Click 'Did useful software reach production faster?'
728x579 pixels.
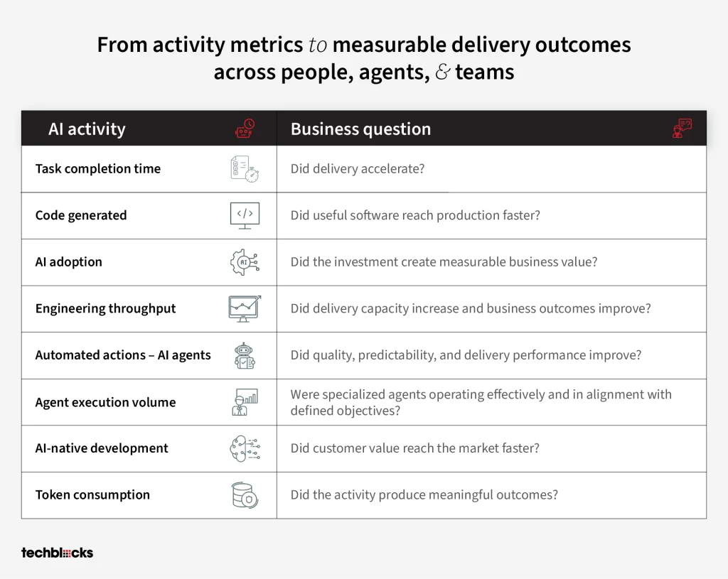click(415, 215)
